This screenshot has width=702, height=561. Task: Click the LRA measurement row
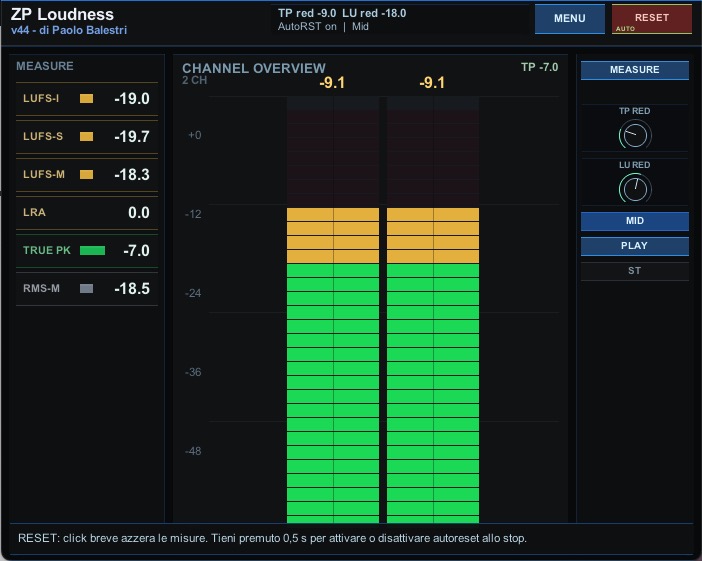(86, 213)
